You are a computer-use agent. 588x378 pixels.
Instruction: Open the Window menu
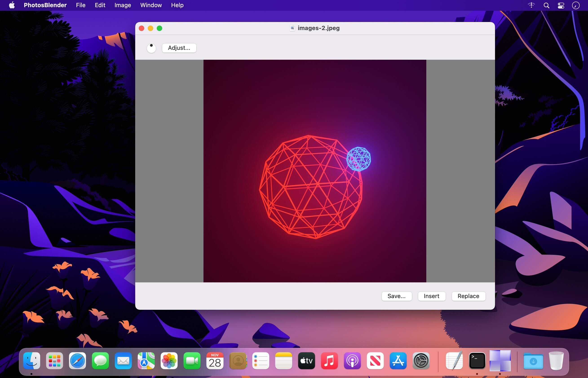pos(151,5)
